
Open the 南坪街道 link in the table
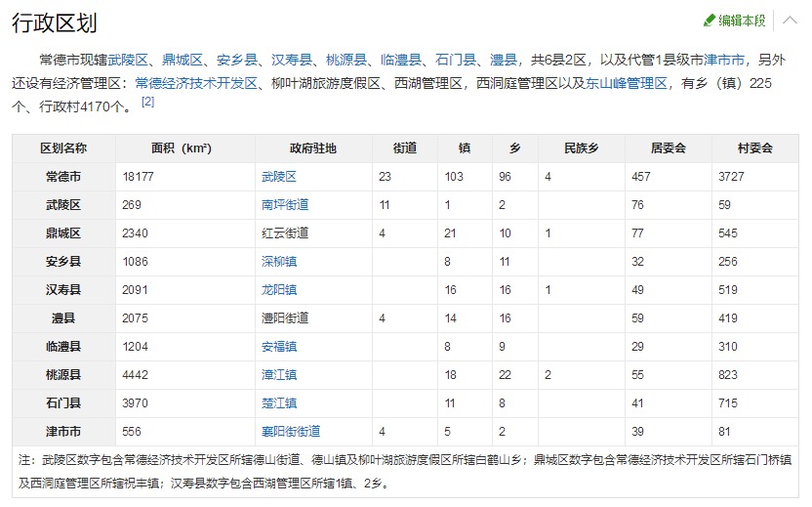pyautogui.click(x=285, y=205)
